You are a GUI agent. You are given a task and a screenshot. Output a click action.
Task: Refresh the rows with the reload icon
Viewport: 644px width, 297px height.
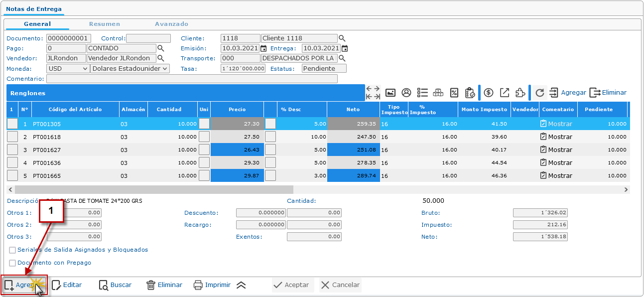[540, 93]
